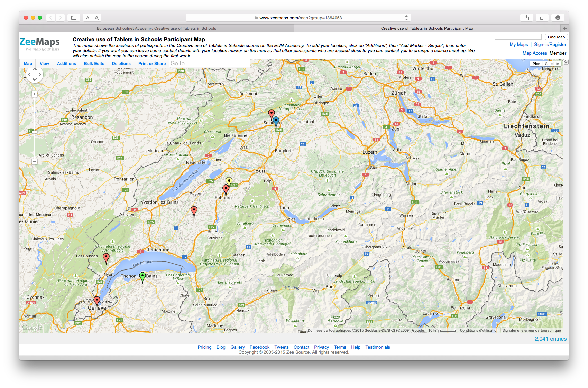Open the Print or Share menu

point(152,64)
